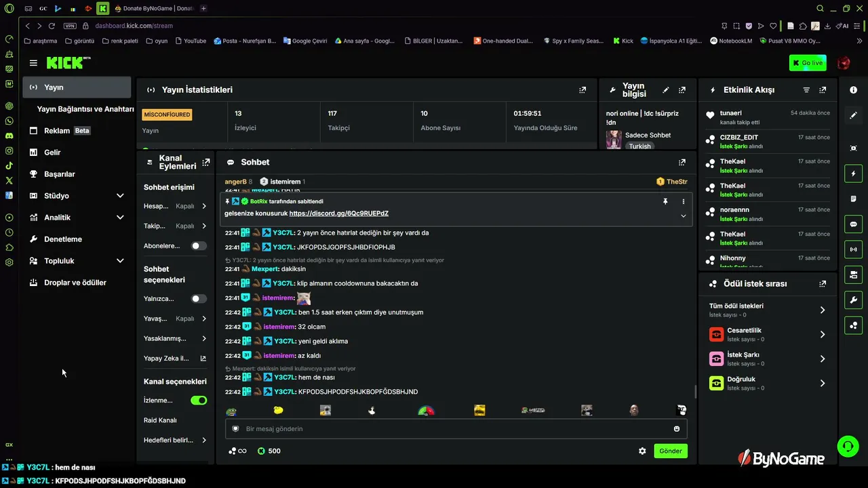Select Yayın in the sidebar
The width and height of the screenshot is (868, 488).
click(77, 87)
